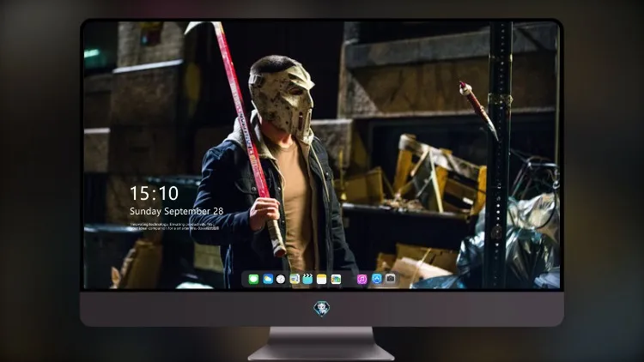Screen dimensions: 644x362
Task: Click the logo emblem on monitor chin
Action: click(x=322, y=309)
